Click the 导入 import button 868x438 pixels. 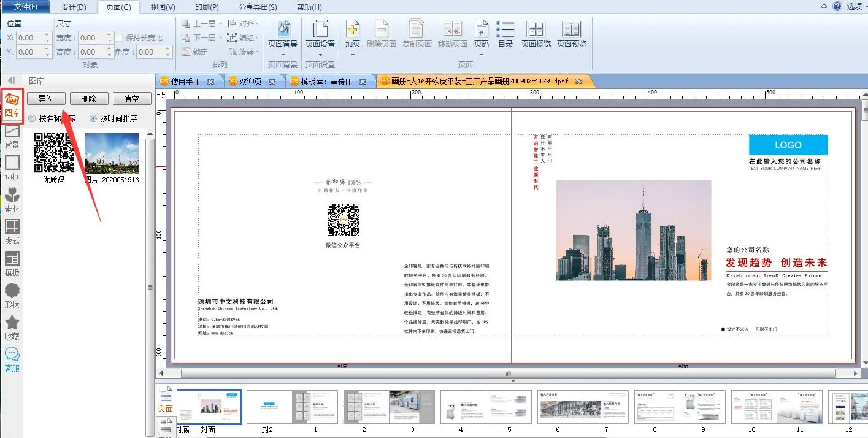pos(46,99)
